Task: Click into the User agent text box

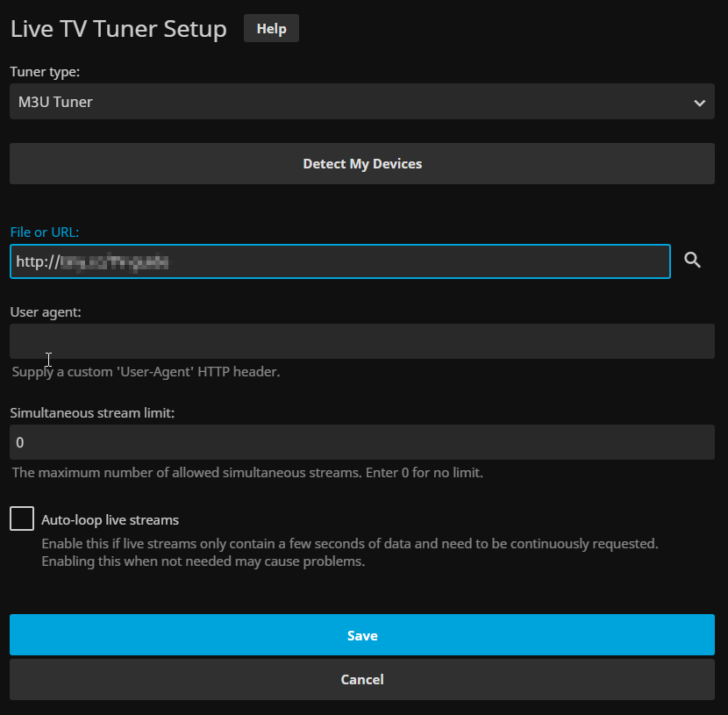Action: pos(361,341)
